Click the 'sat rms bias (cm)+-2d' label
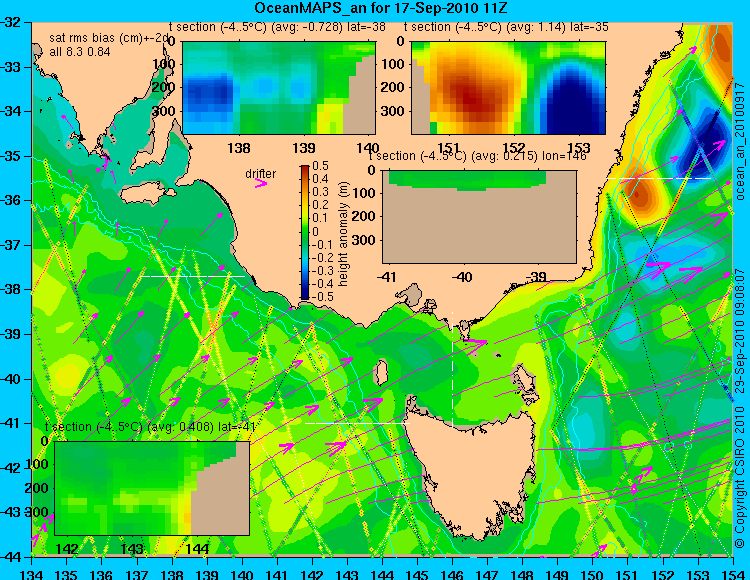750x580 pixels. [x=110, y=38]
